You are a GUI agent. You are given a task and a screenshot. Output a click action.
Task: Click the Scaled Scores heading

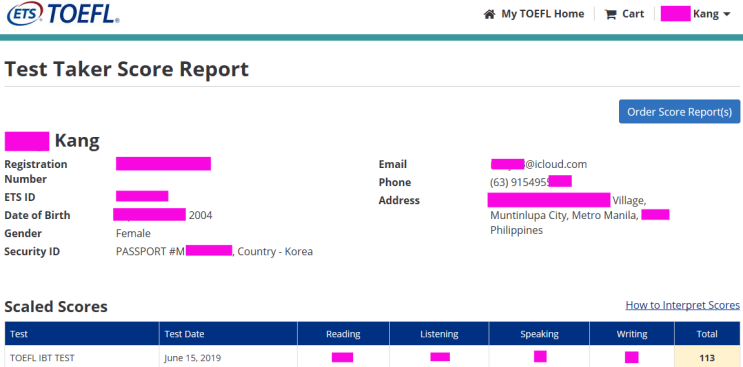click(x=56, y=307)
